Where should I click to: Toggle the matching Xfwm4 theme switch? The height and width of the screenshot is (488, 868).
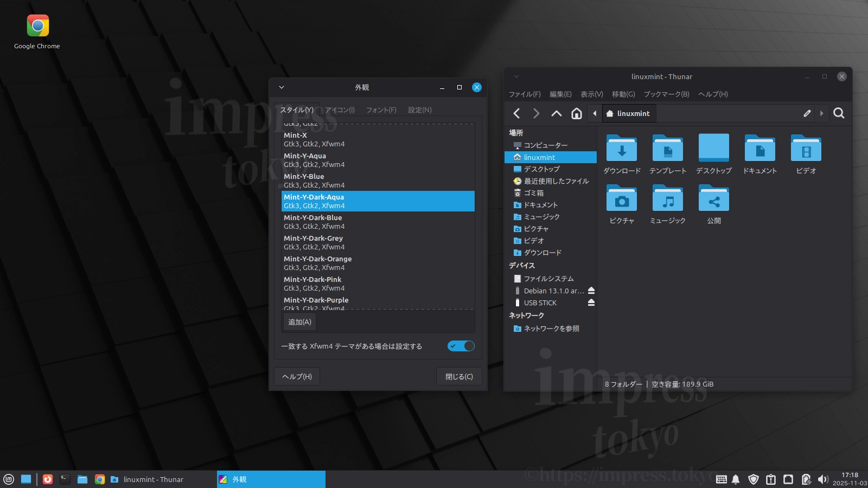pos(461,346)
